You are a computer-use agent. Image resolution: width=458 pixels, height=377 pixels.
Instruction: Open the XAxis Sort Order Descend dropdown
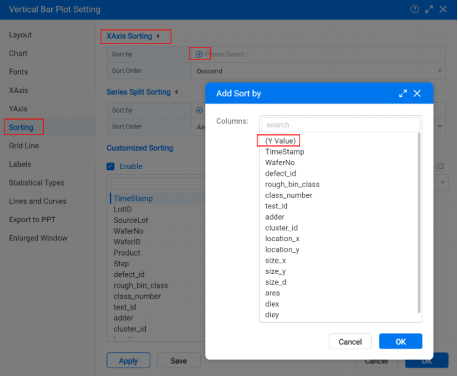point(318,71)
